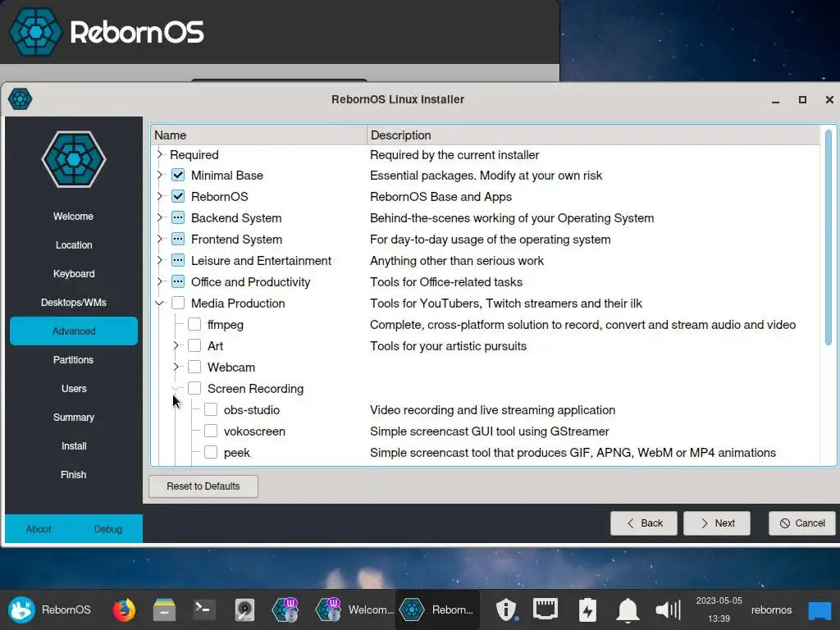Sort by the Name column header
The height and width of the screenshot is (630, 840).
258,135
